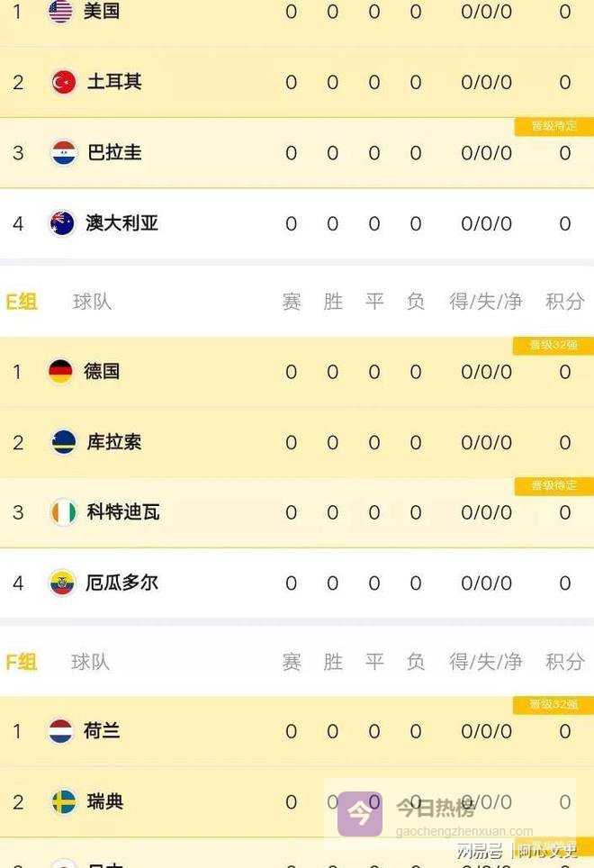The image size is (594, 868).
Task: Tap the Ecuador flag beside 厄瓜多尔
Action: click(x=62, y=583)
